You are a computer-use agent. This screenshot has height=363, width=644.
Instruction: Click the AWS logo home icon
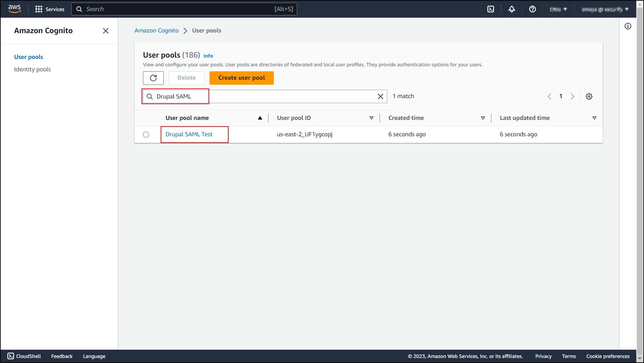tap(14, 9)
